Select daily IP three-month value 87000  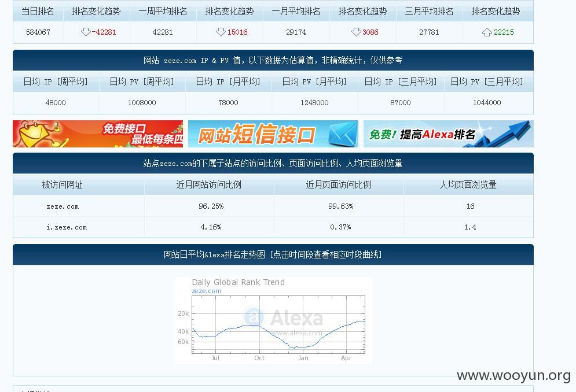pyautogui.click(x=401, y=103)
